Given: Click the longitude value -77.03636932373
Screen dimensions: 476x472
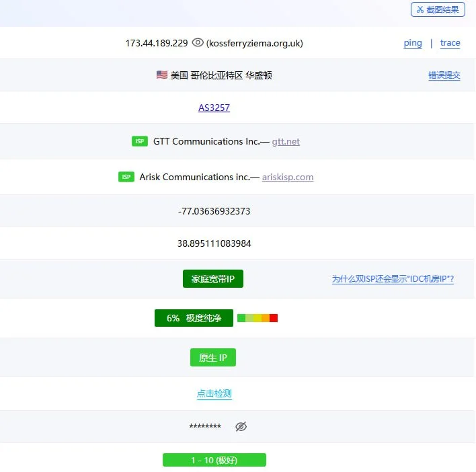Looking at the screenshot, I should 214,211.
